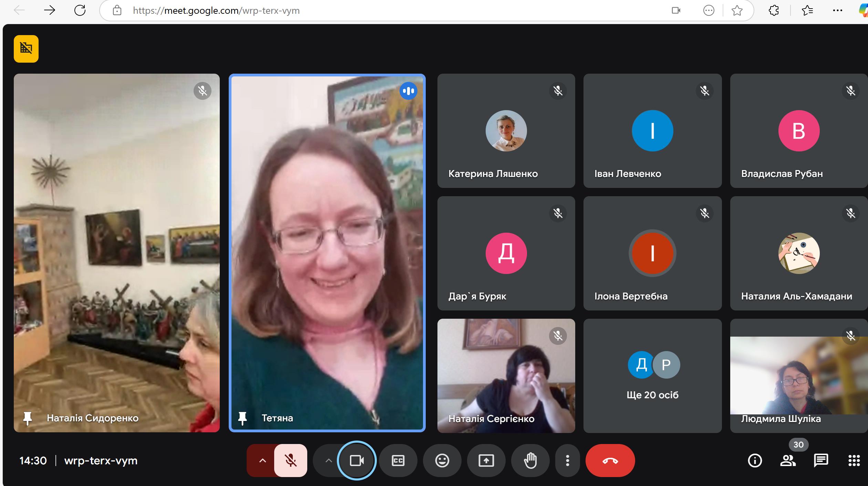Click muted mic icon on Іван Левченко tile

(705, 91)
